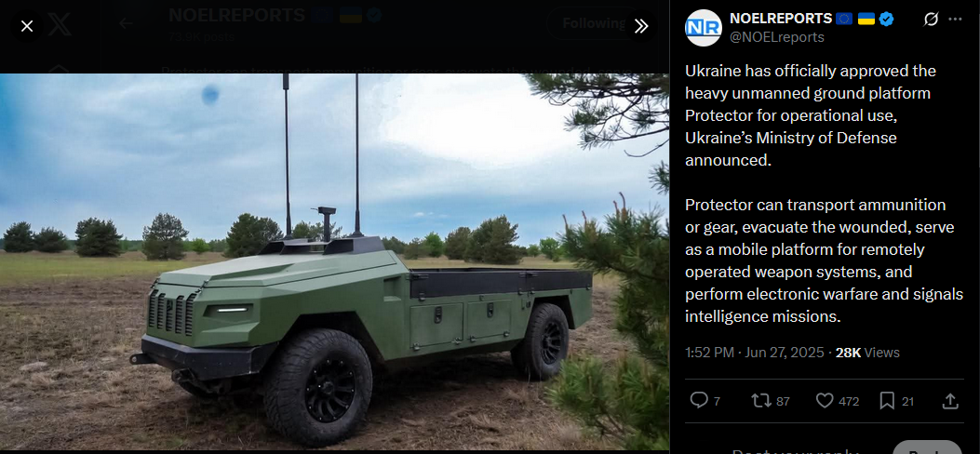Click the dimmed Following button
This screenshot has height=454, width=980.
[x=594, y=24]
